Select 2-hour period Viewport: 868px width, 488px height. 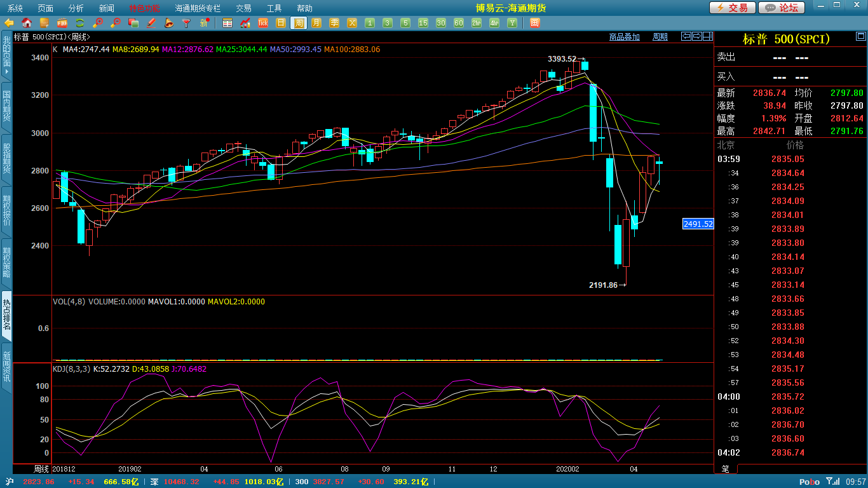pyautogui.click(x=477, y=23)
